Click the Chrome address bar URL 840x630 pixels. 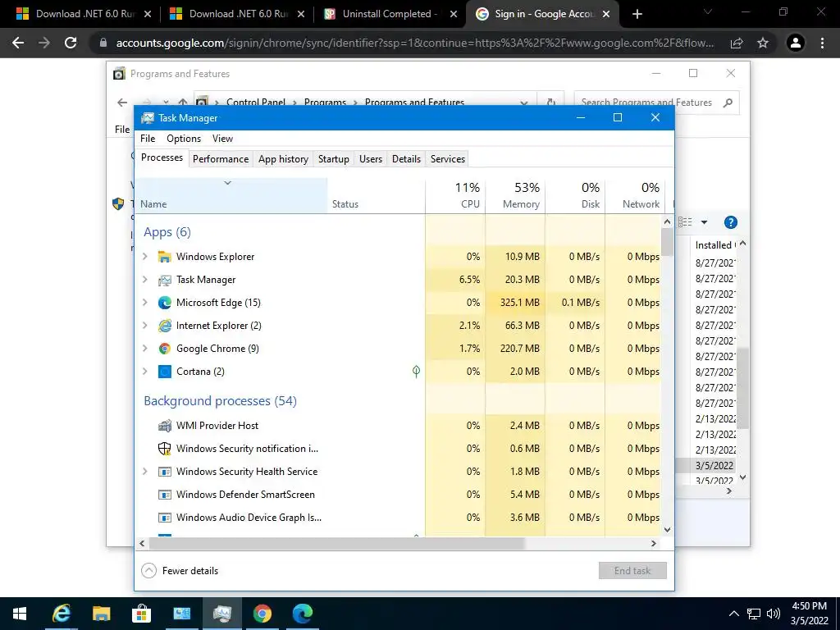click(x=414, y=43)
